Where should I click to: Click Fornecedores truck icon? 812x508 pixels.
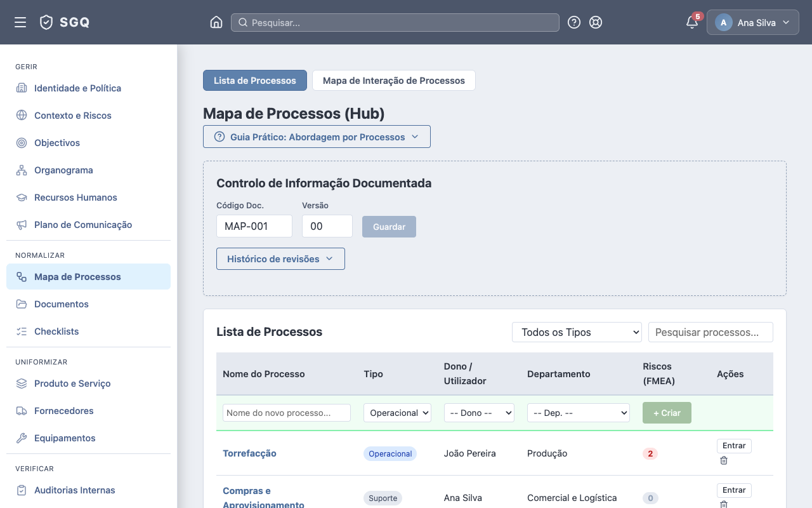click(22, 411)
